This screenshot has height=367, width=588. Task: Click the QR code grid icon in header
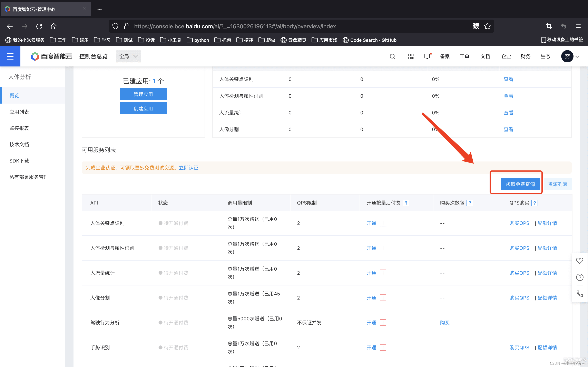pyautogui.click(x=411, y=56)
